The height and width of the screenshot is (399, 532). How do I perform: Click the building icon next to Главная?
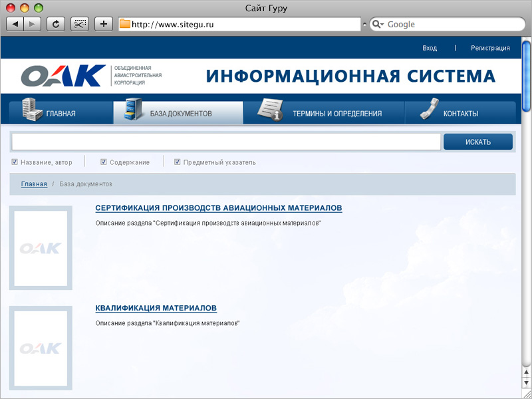[x=32, y=109]
